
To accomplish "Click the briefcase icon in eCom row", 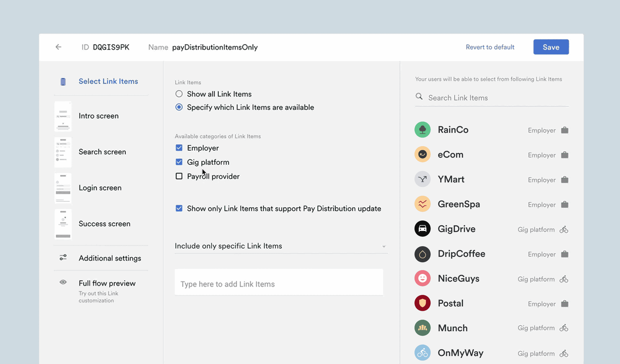I will tap(564, 155).
